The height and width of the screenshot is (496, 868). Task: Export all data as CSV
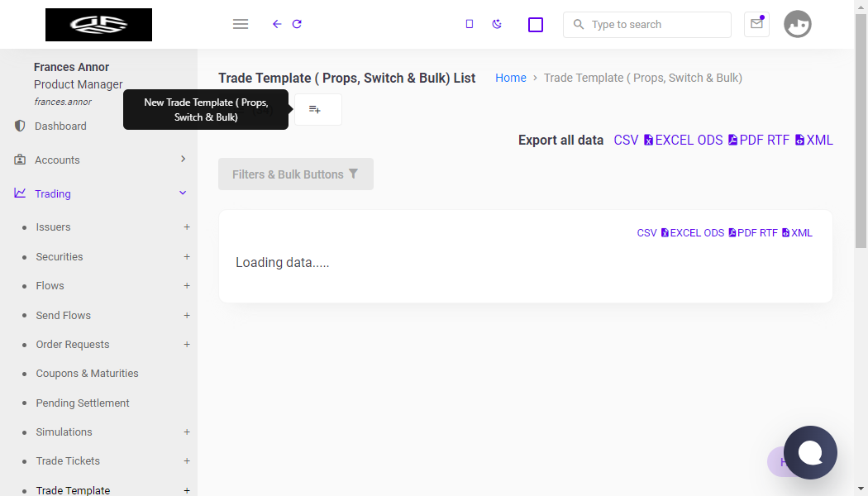626,140
